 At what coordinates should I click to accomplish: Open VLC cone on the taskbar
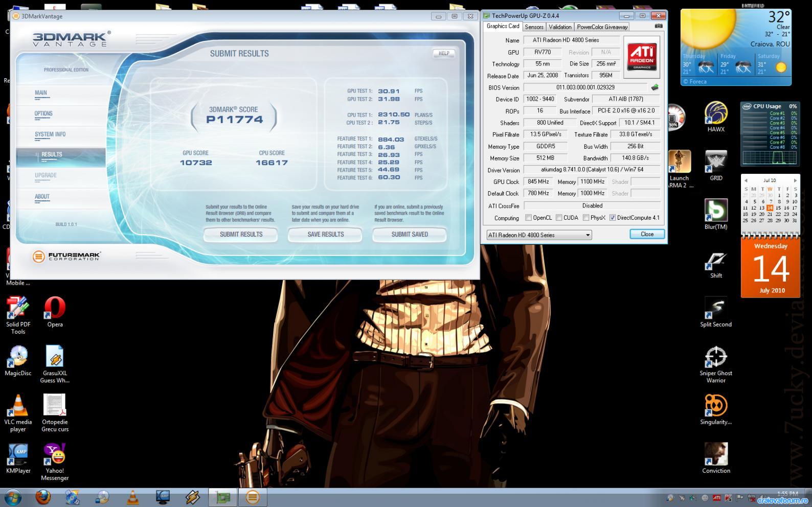(132, 497)
